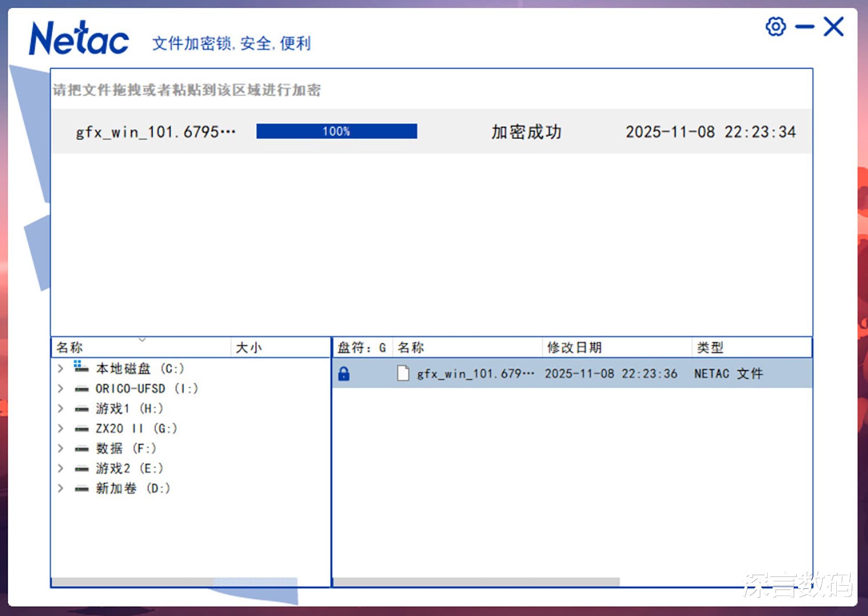Sort by 类型 column header
The image size is (868, 616).
(x=710, y=347)
